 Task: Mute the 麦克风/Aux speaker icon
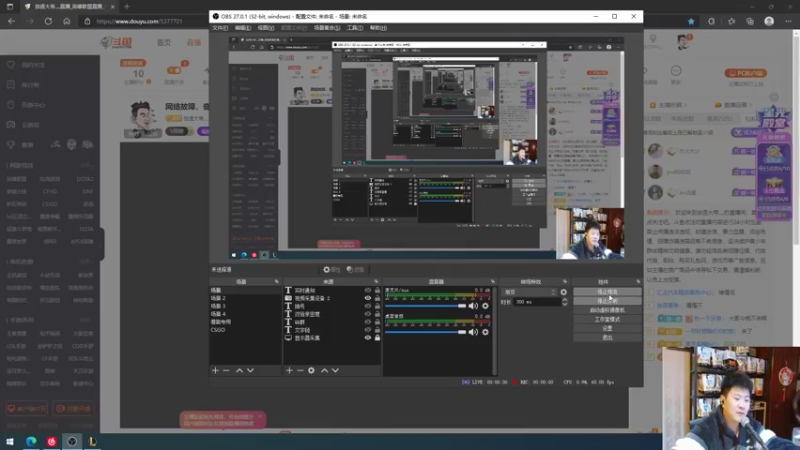(473, 306)
